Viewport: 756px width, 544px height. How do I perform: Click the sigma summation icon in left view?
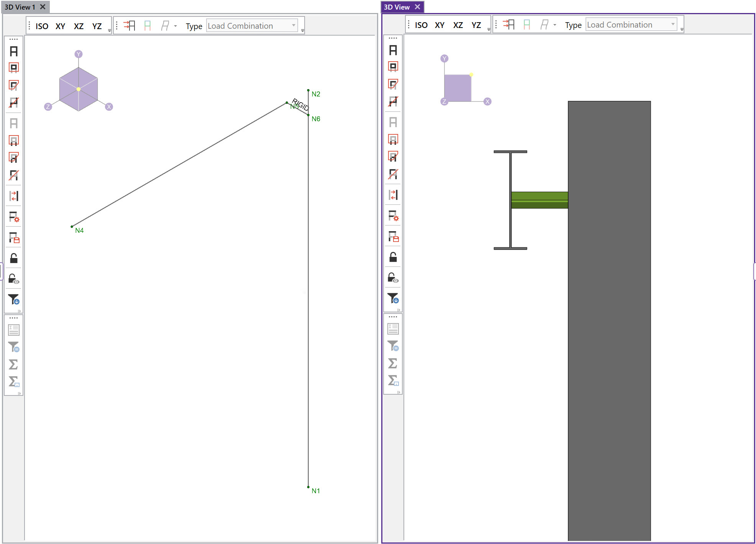(13, 364)
